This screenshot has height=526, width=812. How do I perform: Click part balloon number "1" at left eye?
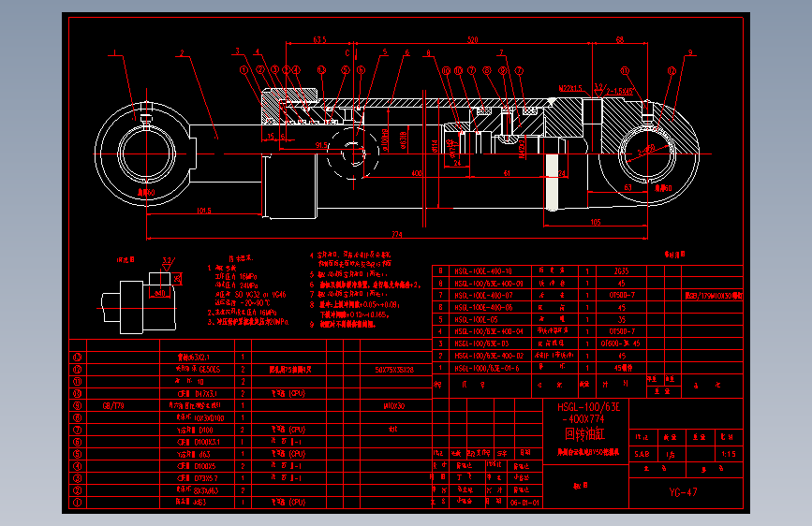click(114, 52)
